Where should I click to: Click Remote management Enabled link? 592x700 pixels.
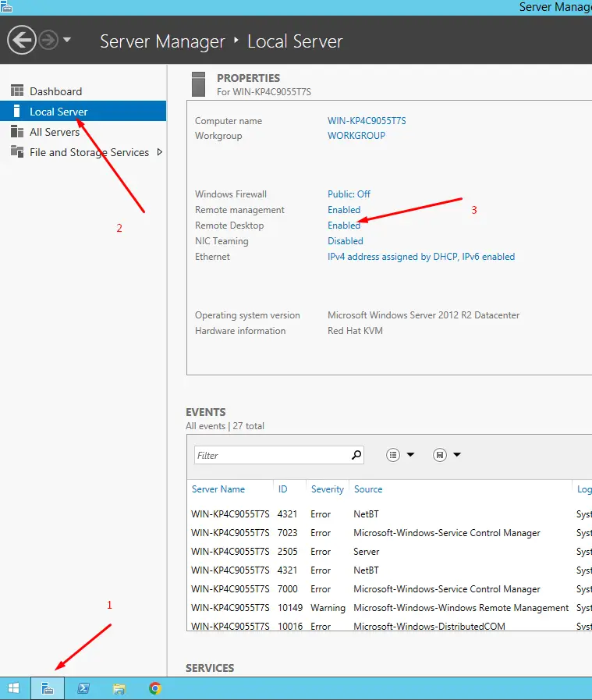point(344,210)
